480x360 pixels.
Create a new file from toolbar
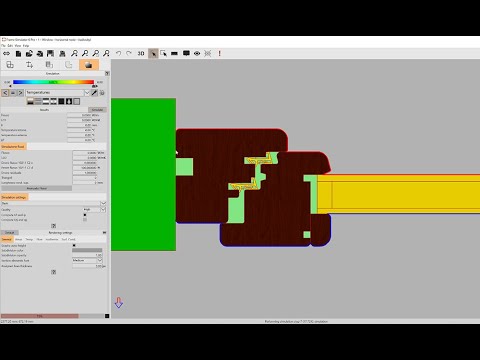click(x=18, y=53)
